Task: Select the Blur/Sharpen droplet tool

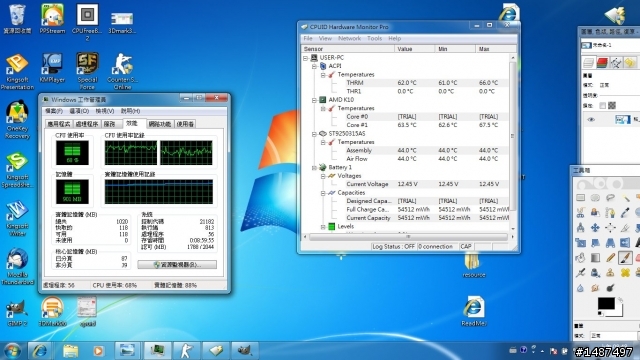Action: coord(580,288)
